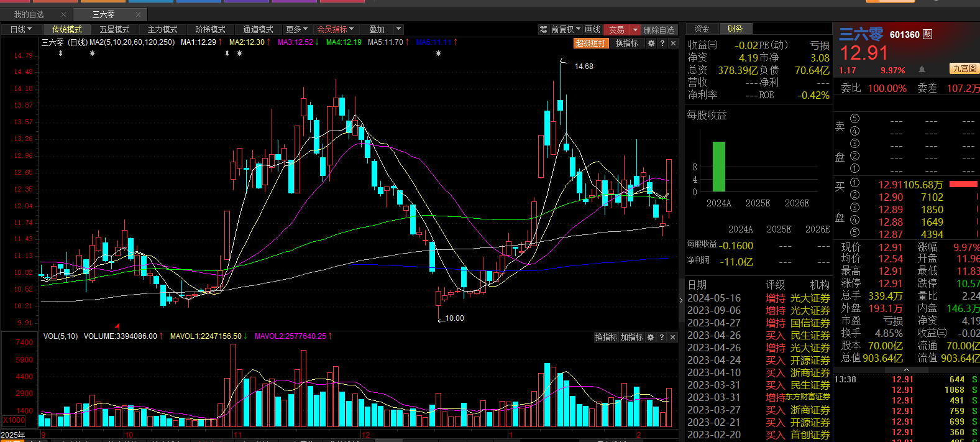980x442 pixels.
Task: Click the 委比 100.00% value
Action: click(887, 88)
